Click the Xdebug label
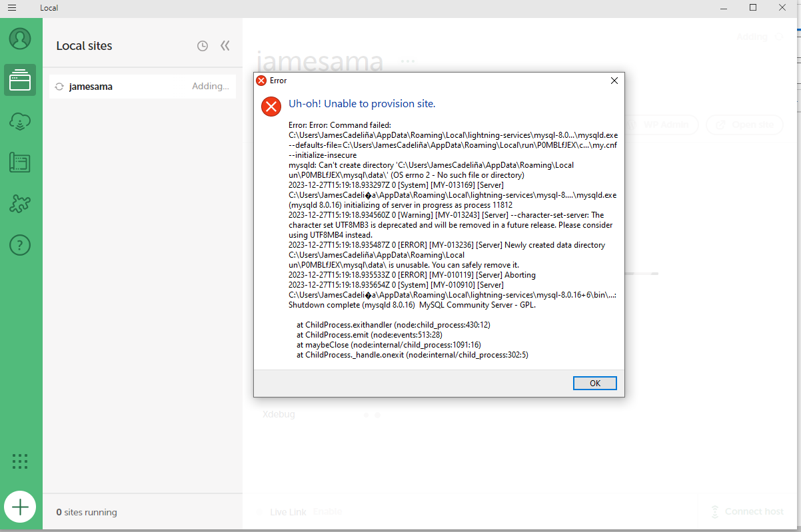The width and height of the screenshot is (801, 532). click(x=279, y=414)
